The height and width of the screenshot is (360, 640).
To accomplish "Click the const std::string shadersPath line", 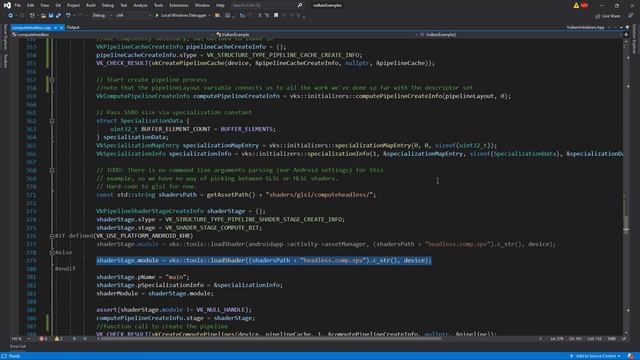I will 236,195.
